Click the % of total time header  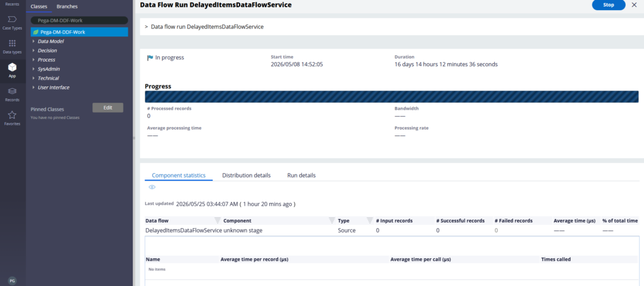620,220
